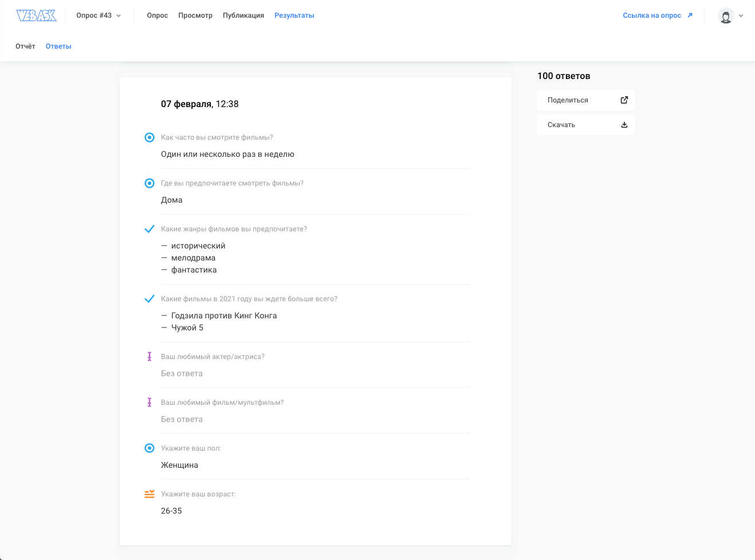Click the share external-link icon
The height and width of the screenshot is (560, 755).
tap(624, 100)
